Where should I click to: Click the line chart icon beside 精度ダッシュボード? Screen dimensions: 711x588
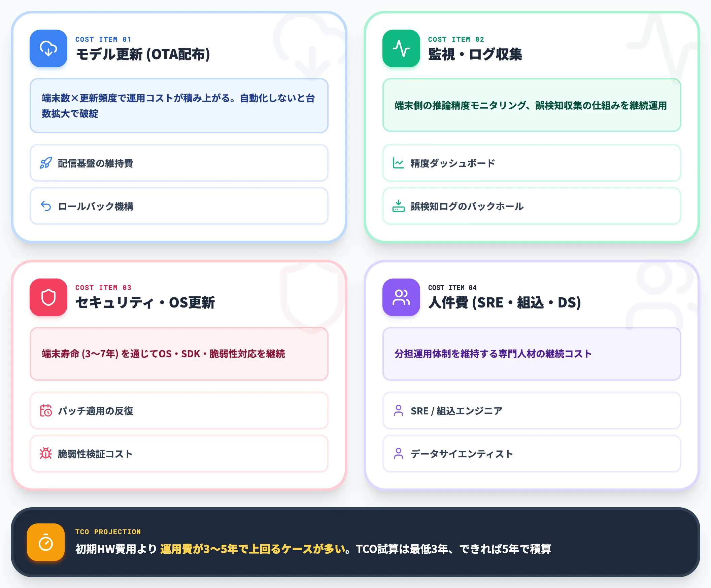click(x=399, y=163)
